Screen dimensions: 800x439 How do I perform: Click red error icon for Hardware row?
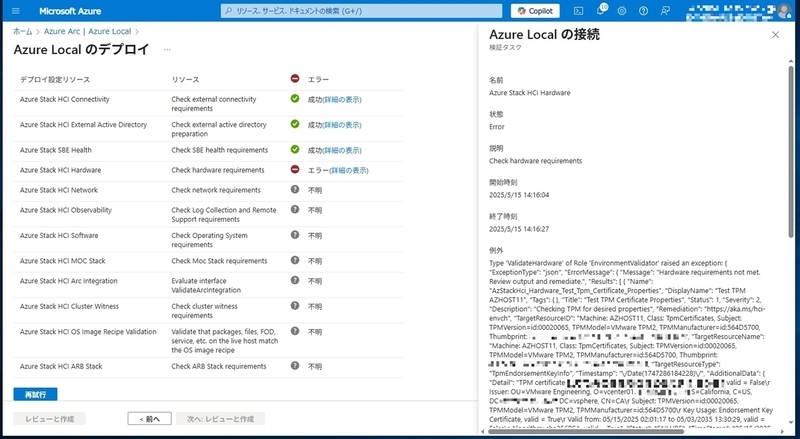[x=295, y=169]
